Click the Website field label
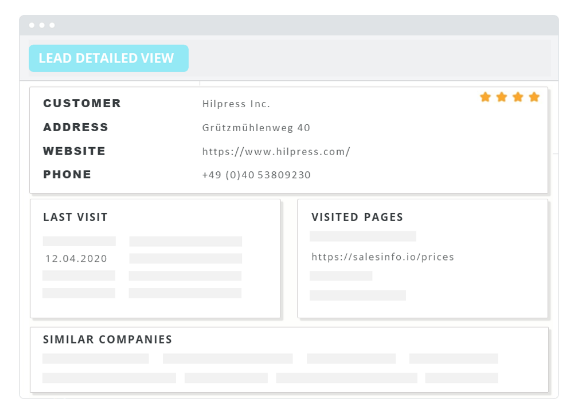This screenshot has width=568, height=404. pos(74,151)
